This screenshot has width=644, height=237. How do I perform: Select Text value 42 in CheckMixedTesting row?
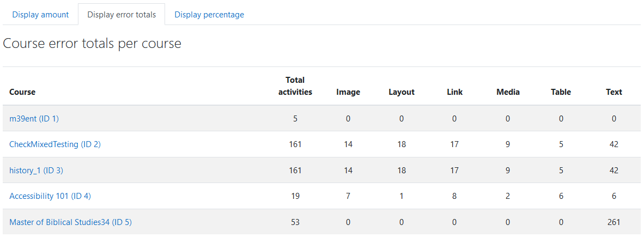tap(614, 144)
